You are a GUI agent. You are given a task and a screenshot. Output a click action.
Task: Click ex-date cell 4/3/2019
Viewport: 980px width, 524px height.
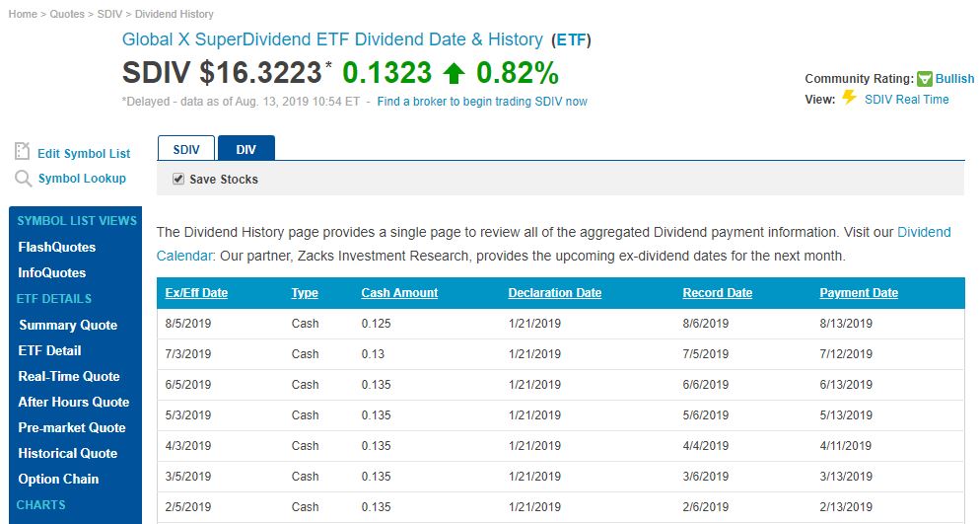click(188, 446)
